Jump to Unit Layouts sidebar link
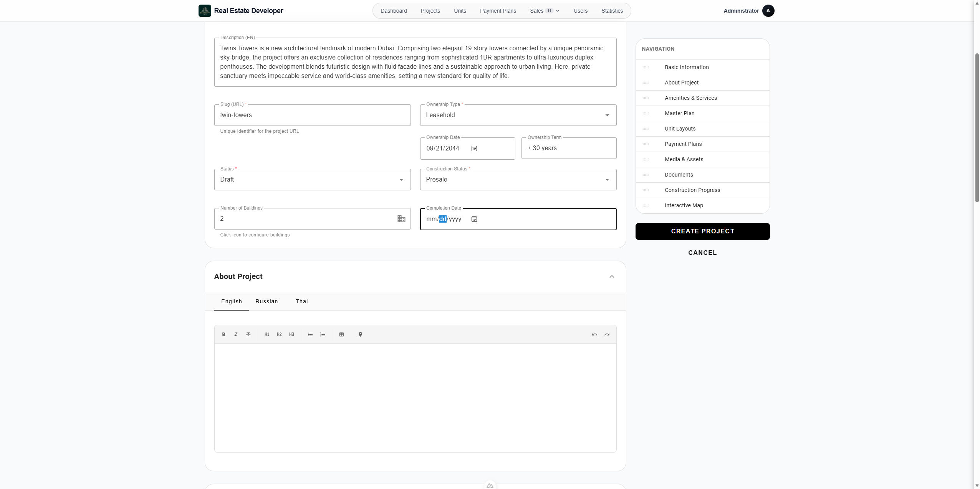 coord(702,129)
